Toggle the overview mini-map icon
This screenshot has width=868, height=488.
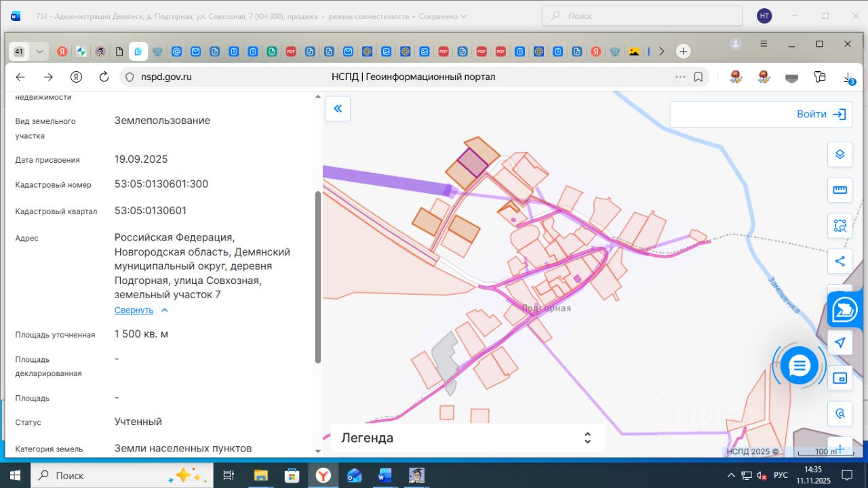click(840, 378)
